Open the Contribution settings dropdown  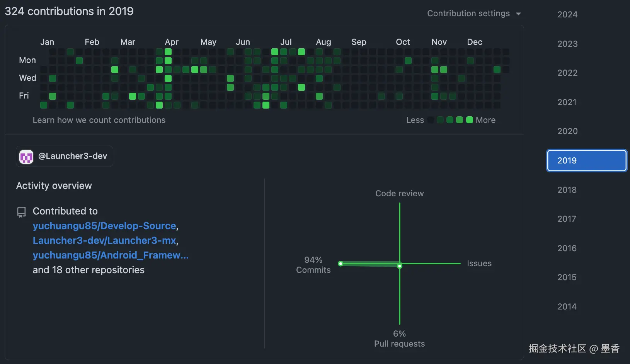[474, 13]
